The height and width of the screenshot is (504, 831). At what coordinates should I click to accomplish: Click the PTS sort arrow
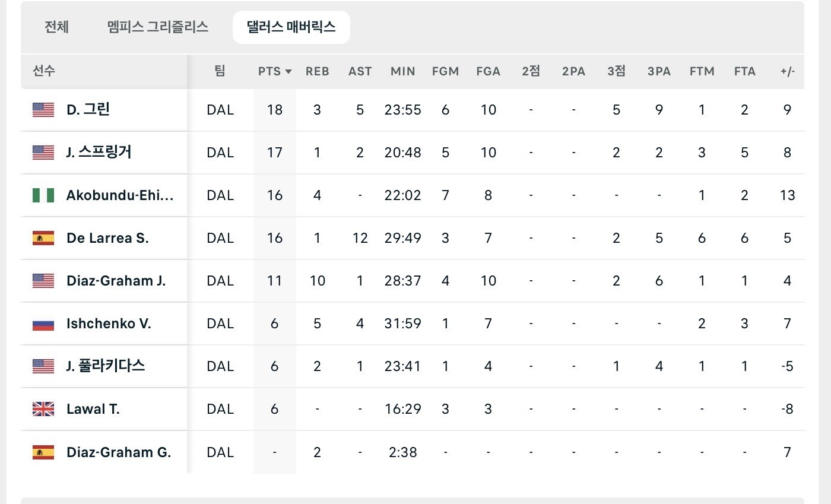(288, 72)
